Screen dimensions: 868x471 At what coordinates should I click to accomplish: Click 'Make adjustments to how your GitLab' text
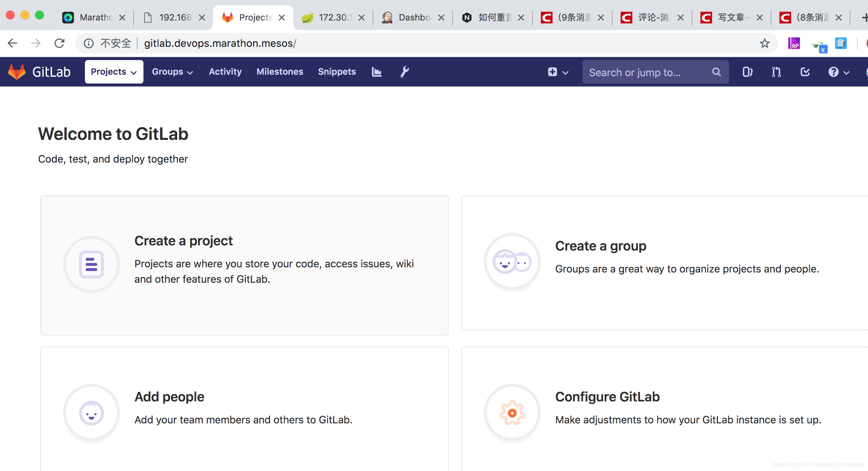pyautogui.click(x=688, y=420)
